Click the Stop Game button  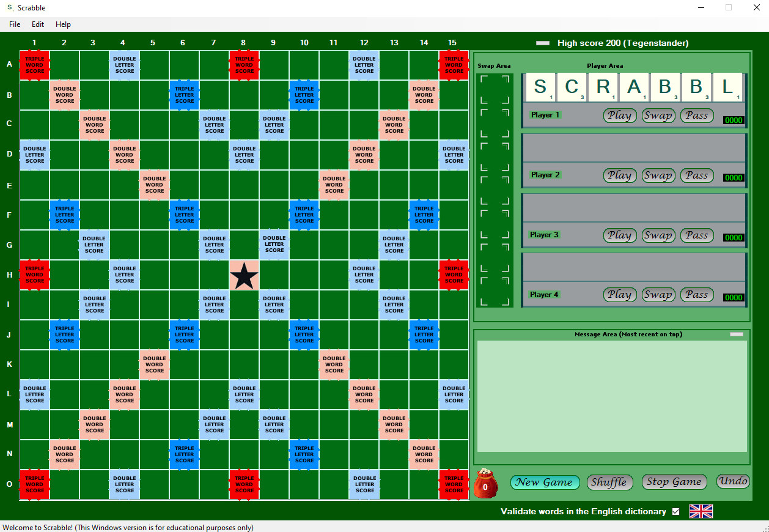tap(674, 482)
